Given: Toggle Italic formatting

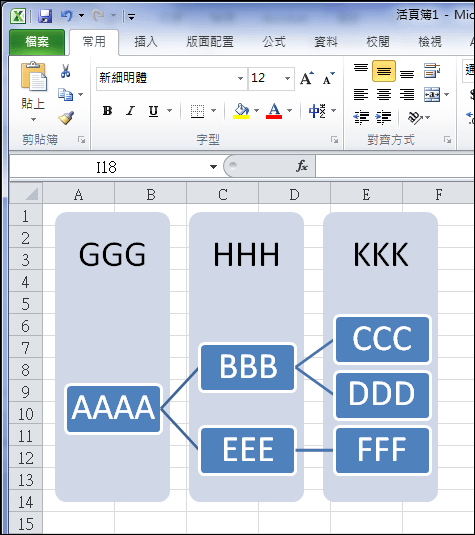Looking at the screenshot, I should coord(130,111).
